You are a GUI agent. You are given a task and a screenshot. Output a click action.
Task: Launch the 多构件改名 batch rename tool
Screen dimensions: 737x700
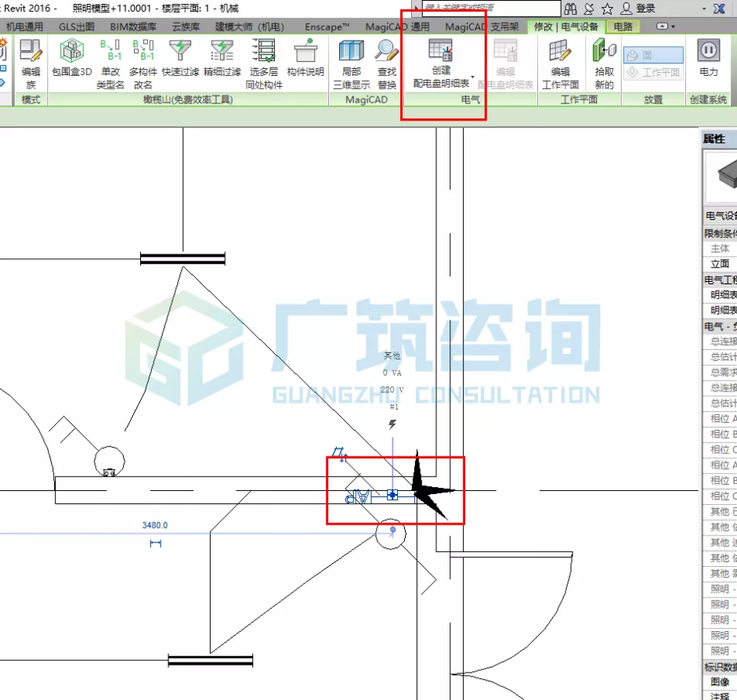coord(143,64)
